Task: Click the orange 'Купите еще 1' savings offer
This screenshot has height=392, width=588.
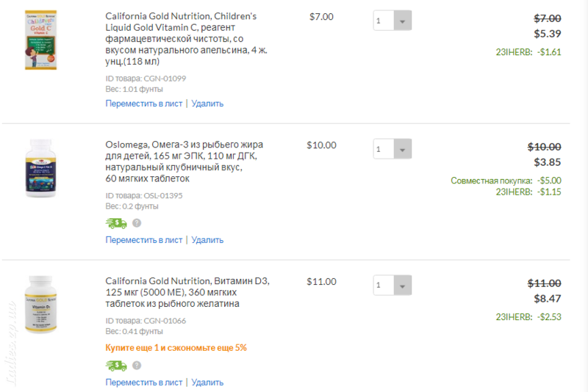Action: tap(176, 348)
